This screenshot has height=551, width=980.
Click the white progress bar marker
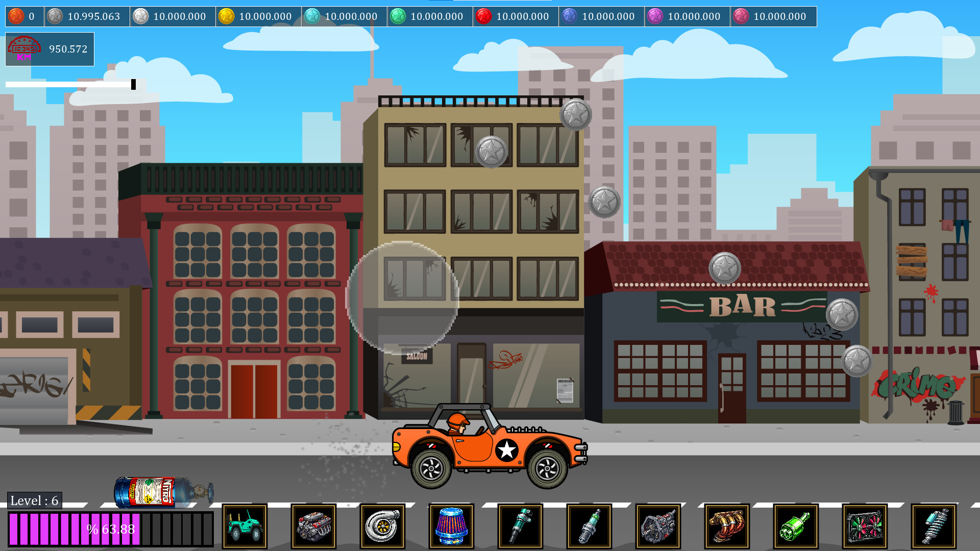tap(133, 84)
